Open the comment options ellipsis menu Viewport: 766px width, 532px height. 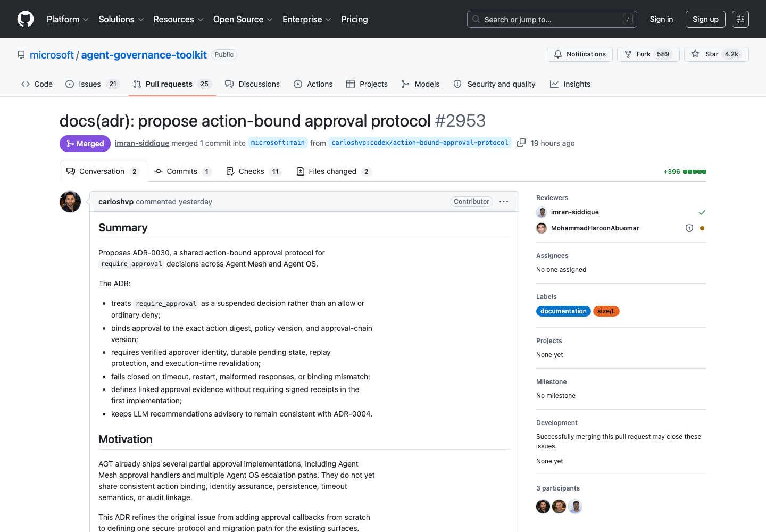click(x=504, y=202)
